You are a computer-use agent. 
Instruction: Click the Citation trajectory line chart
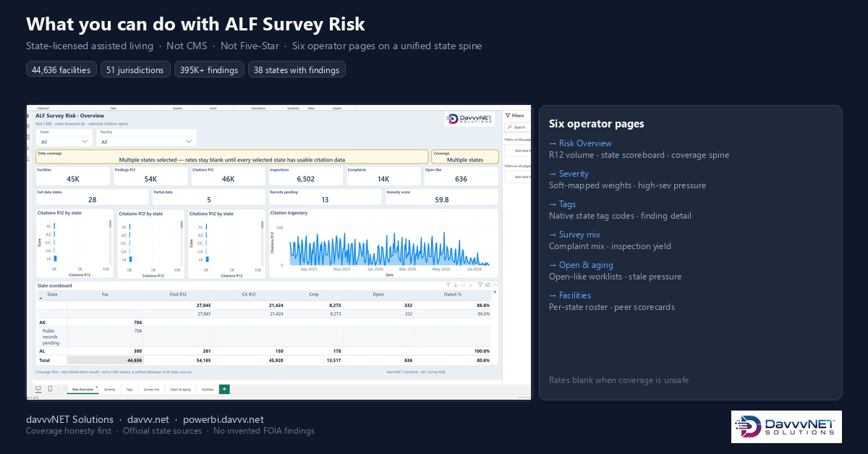[383, 244]
